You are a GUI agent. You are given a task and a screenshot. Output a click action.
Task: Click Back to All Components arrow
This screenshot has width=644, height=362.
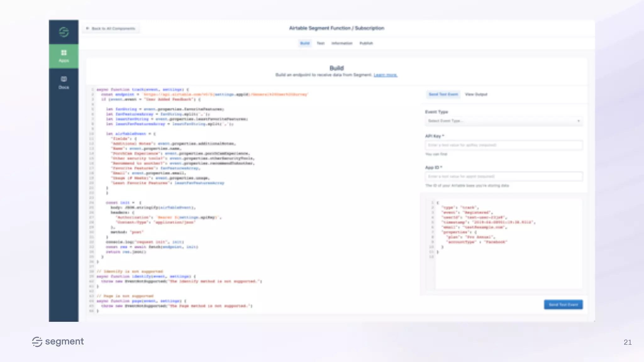tap(88, 29)
